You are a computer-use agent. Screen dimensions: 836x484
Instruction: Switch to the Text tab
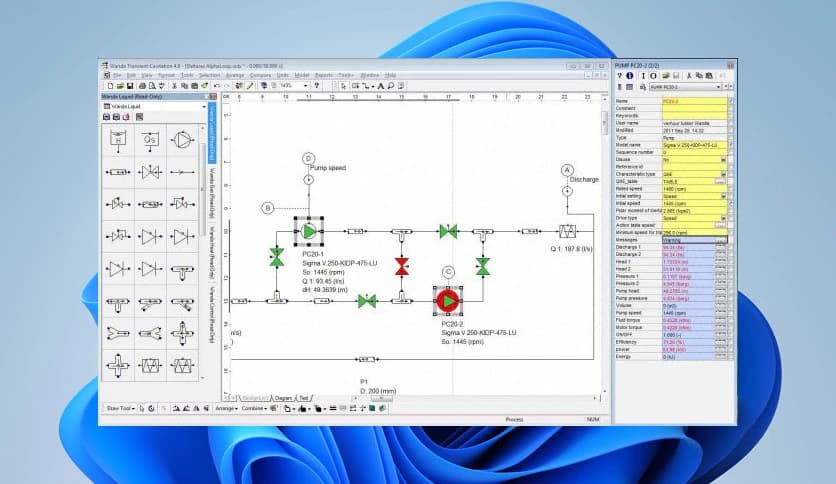click(x=304, y=397)
